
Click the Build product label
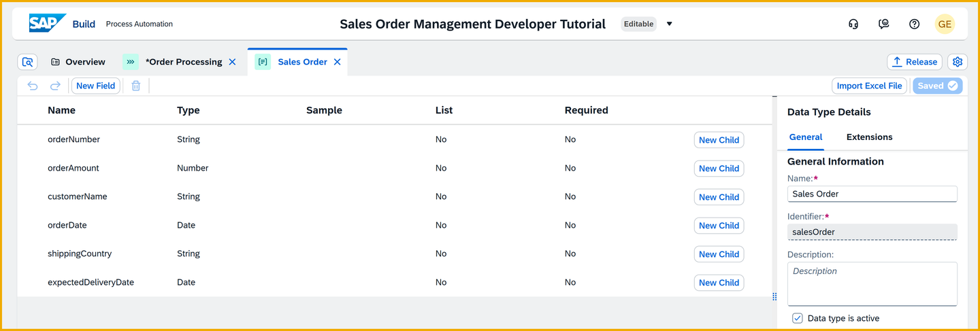tap(84, 24)
